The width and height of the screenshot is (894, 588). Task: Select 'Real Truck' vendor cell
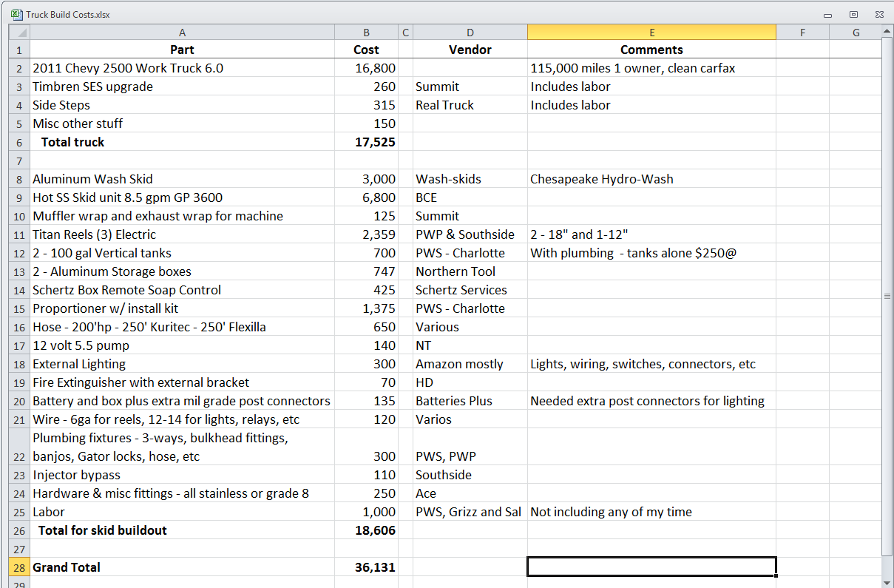(470, 105)
